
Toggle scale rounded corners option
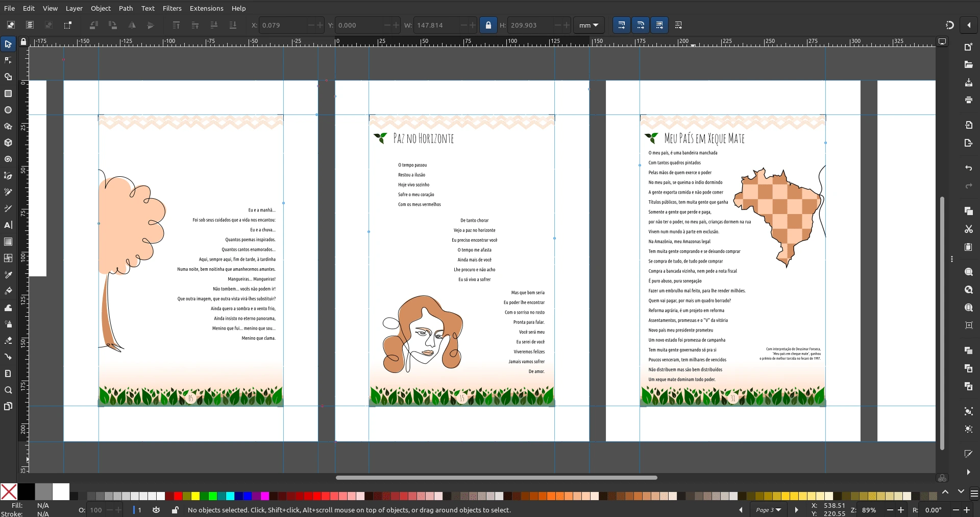pyautogui.click(x=640, y=25)
